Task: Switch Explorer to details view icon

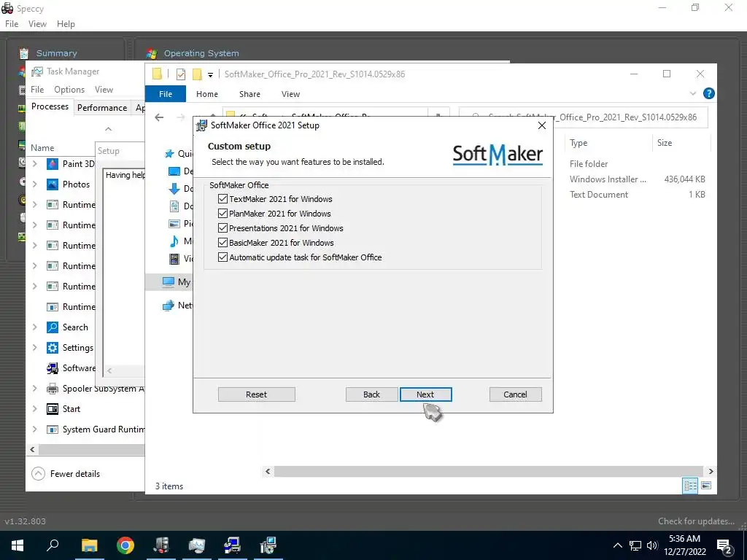Action: coord(690,485)
